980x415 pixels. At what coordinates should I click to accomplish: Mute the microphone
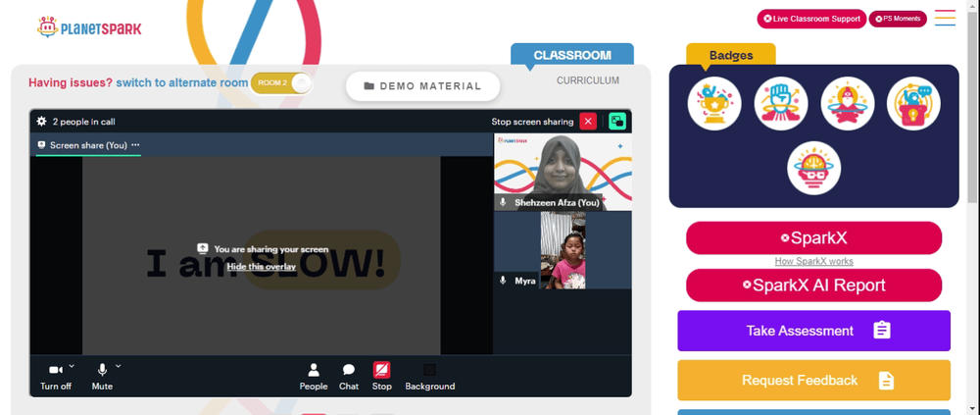pos(102,377)
